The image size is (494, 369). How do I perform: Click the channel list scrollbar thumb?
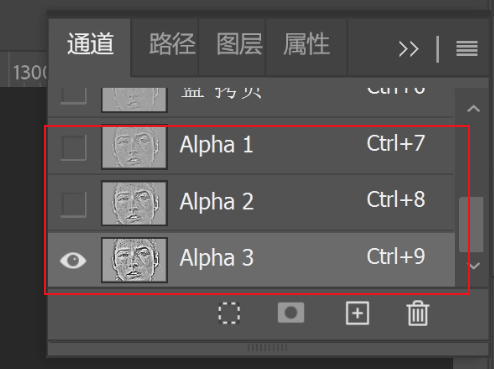click(x=471, y=224)
